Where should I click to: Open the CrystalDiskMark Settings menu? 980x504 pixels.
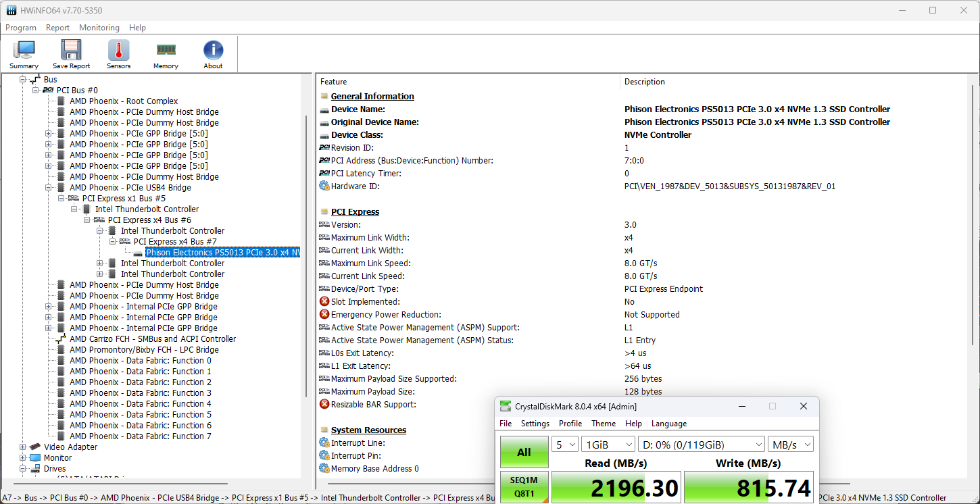tap(535, 424)
